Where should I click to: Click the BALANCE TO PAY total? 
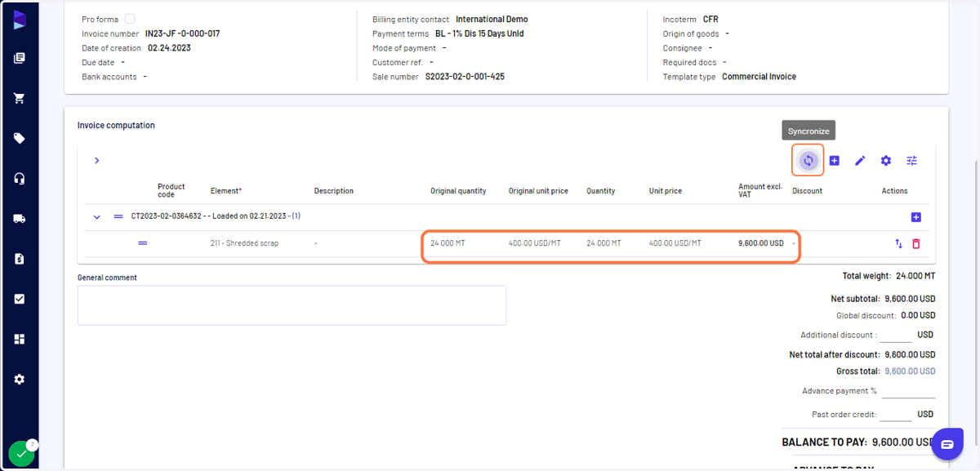click(x=857, y=442)
